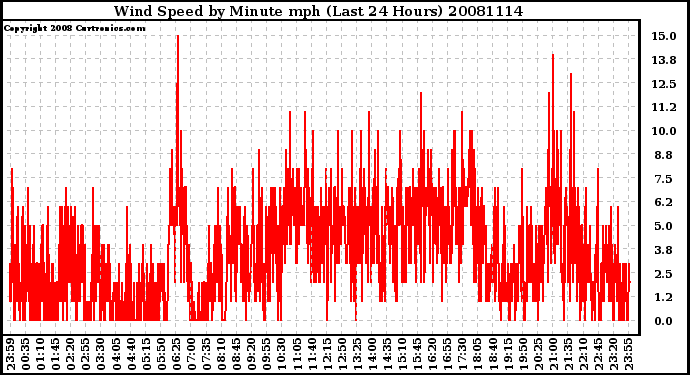Image resolution: width=690 pixels, height=375 pixels.
Task: Click the chart title 'Wind Speed by Minute mph'
Action: point(217,11)
